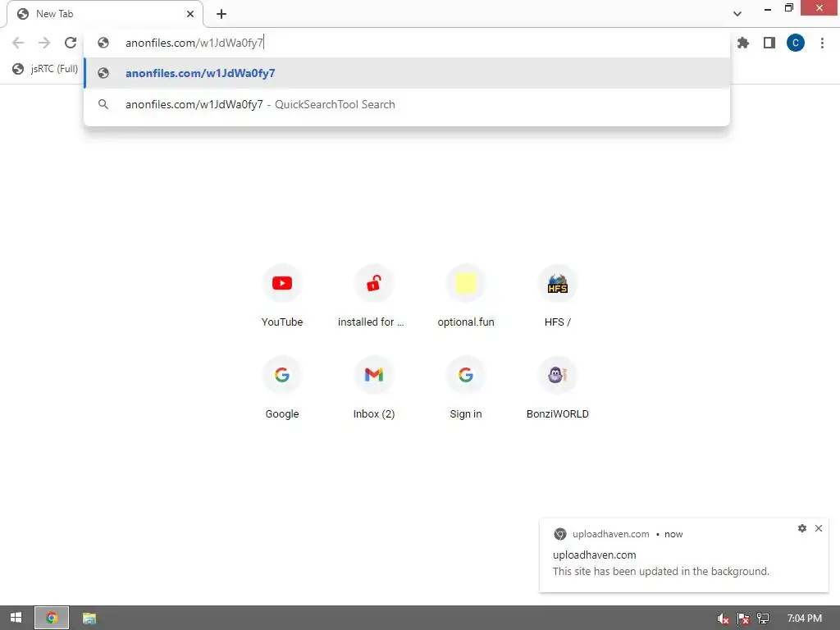
Task: Open the jsRTC (Full) bookmark
Action: tap(46, 69)
